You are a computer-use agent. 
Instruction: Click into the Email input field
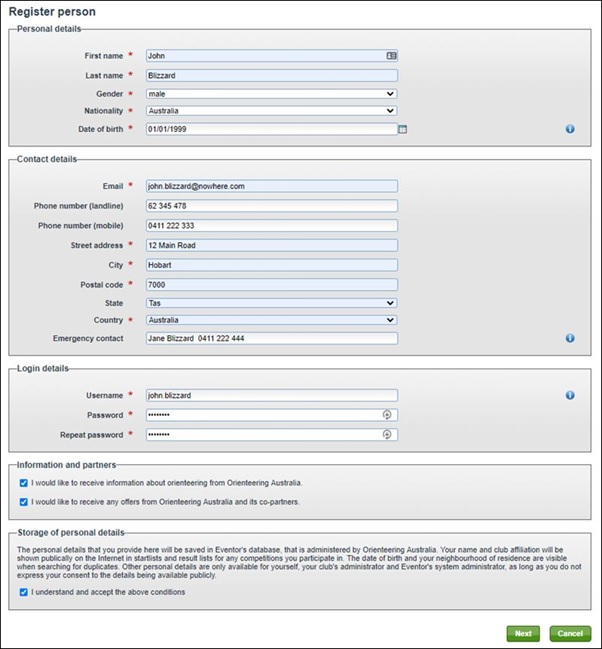(x=271, y=186)
